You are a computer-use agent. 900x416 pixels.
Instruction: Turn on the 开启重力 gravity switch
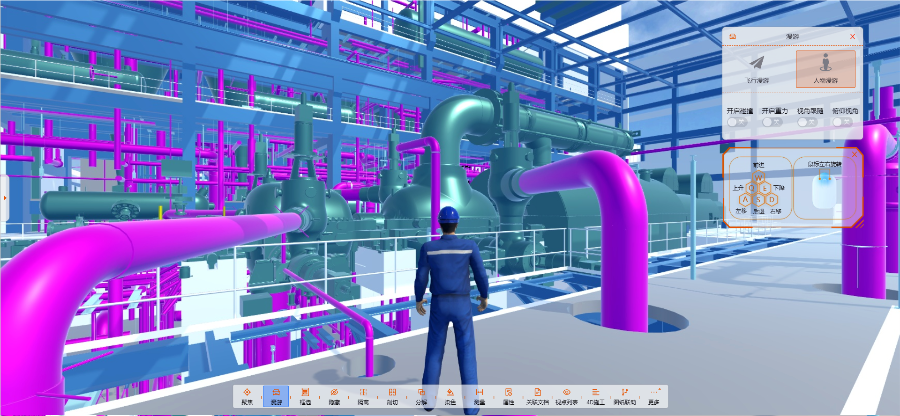tap(771, 122)
